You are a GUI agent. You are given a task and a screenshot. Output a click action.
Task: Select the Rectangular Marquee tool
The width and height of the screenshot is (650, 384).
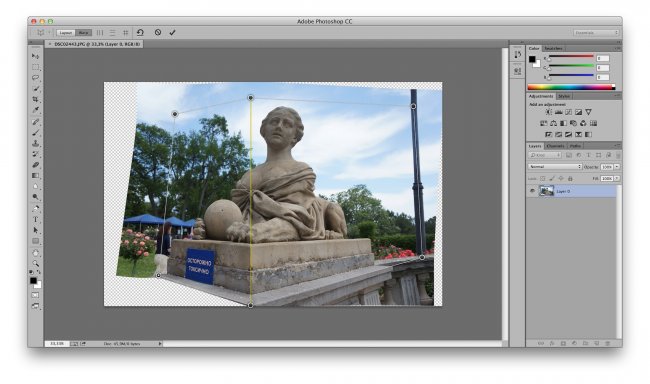pos(36,67)
